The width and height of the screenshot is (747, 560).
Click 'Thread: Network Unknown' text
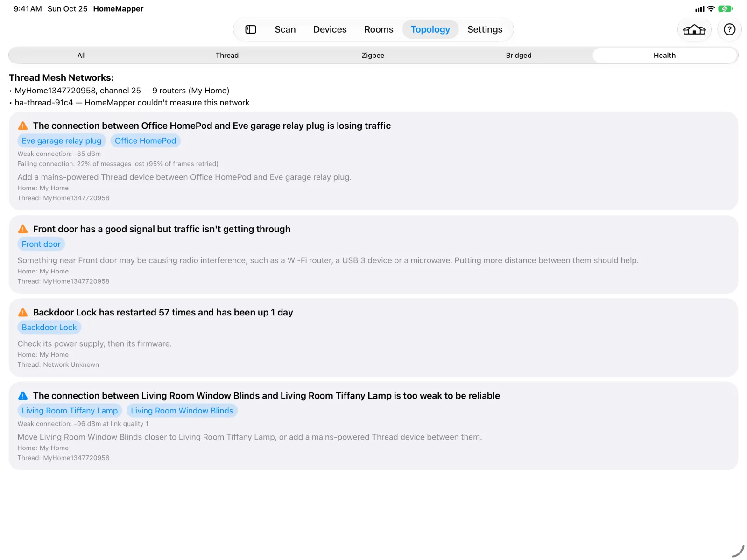[x=58, y=365]
